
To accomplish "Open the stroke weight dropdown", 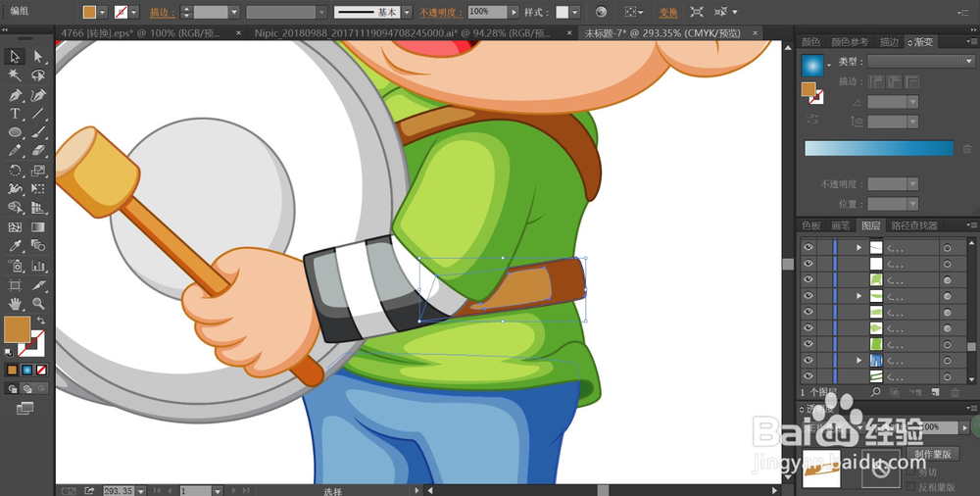I will [x=234, y=12].
